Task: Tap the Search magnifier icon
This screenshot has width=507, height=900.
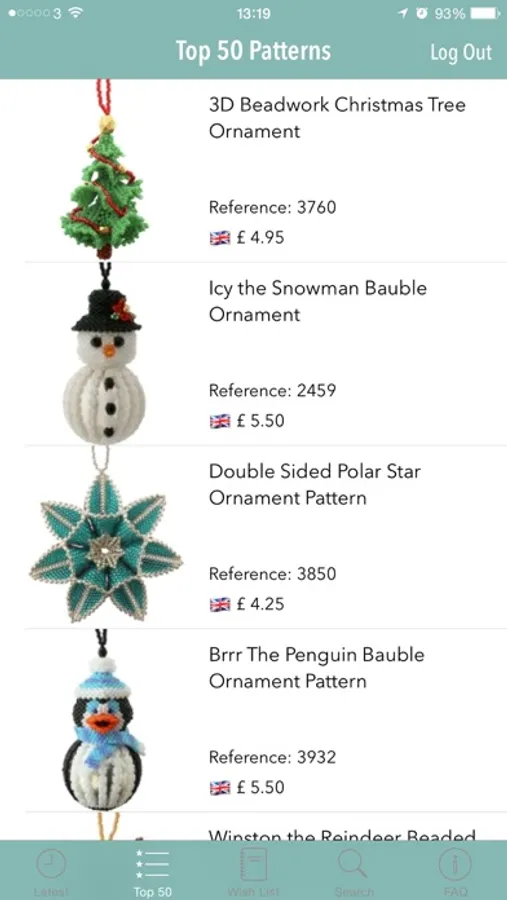Action: point(354,864)
